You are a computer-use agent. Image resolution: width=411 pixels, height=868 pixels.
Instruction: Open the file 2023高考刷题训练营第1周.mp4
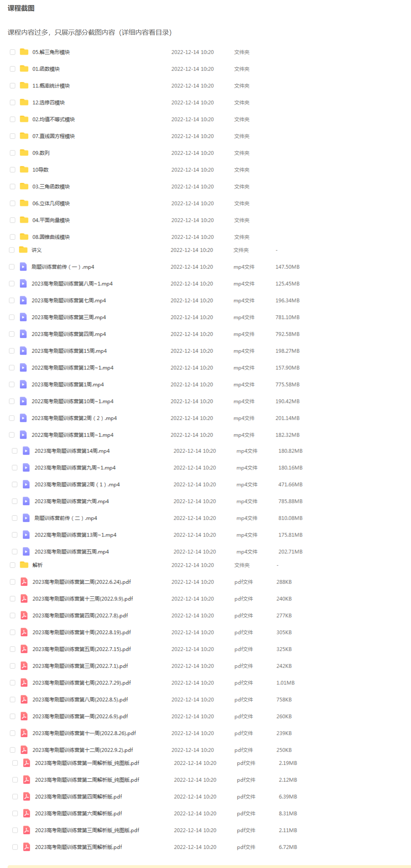(67, 385)
